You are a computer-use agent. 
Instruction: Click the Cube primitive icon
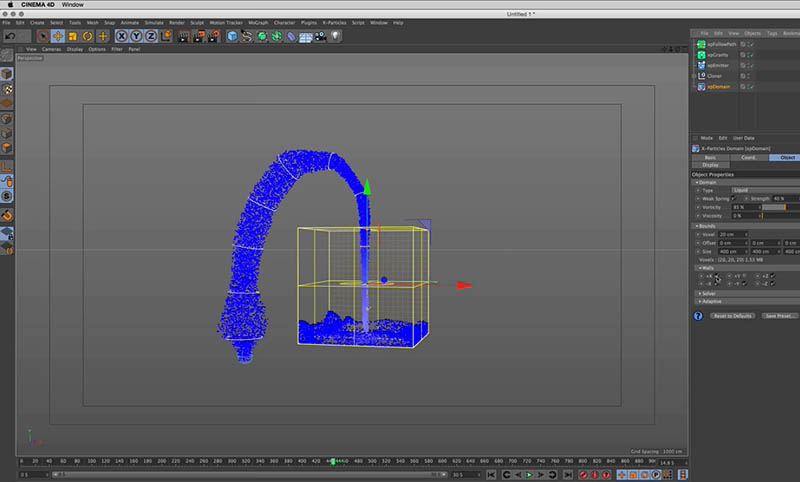click(232, 36)
